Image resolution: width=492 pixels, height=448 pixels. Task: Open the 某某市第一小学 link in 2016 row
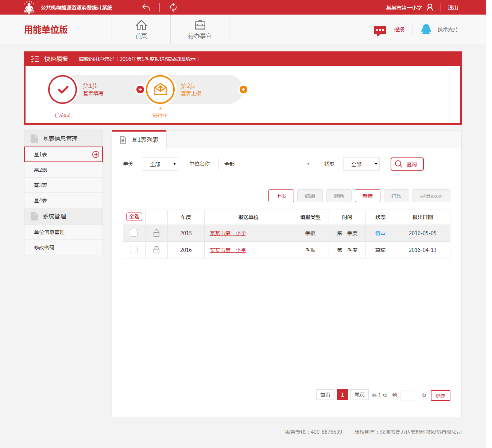click(228, 250)
